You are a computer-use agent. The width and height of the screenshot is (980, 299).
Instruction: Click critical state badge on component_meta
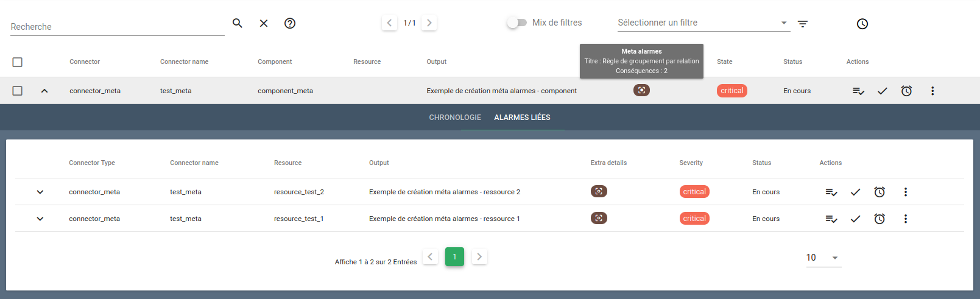(x=732, y=91)
